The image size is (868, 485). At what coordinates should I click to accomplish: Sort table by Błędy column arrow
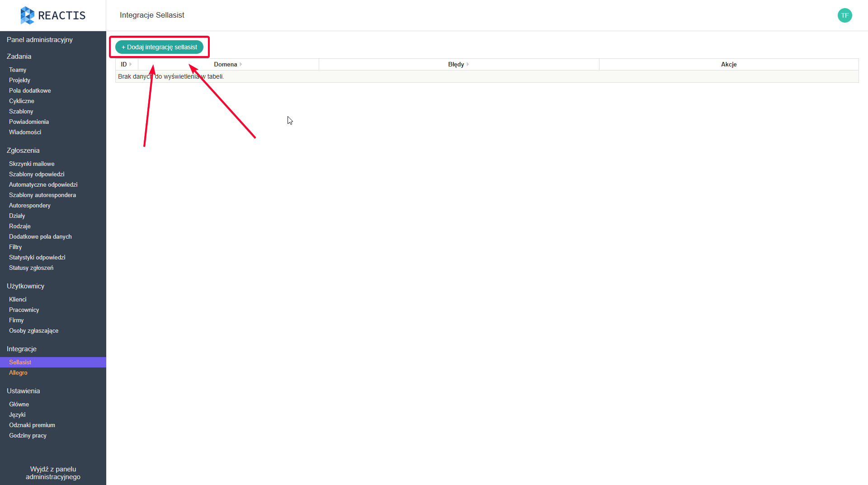468,64
